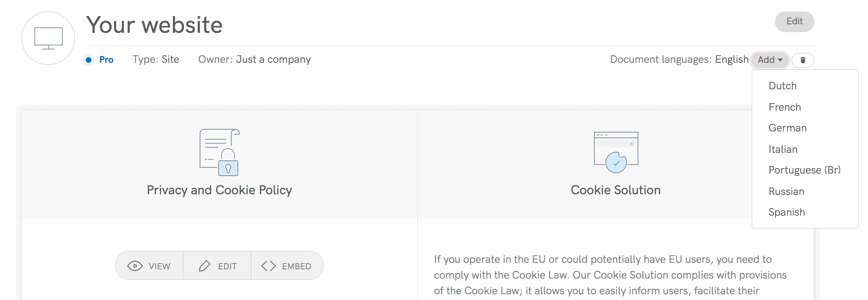The height and width of the screenshot is (300, 868).
Task: Select Dutch from the language list
Action: 782,86
